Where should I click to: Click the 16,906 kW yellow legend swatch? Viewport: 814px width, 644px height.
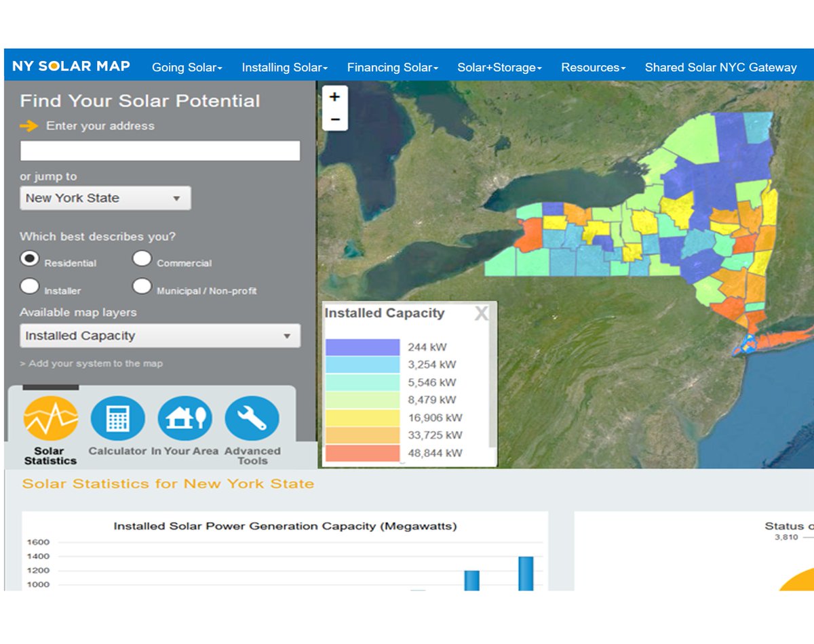pyautogui.click(x=363, y=418)
